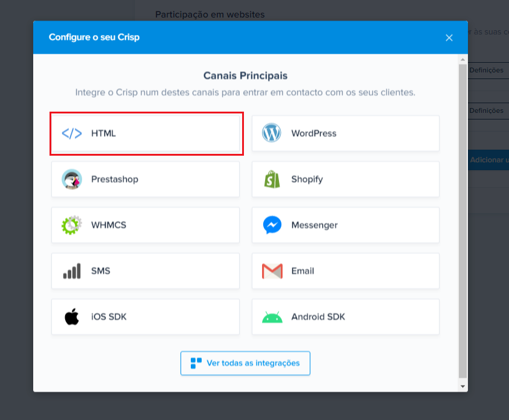509x420 pixels.
Task: Click the WHMCS gear icon
Action: click(72, 224)
